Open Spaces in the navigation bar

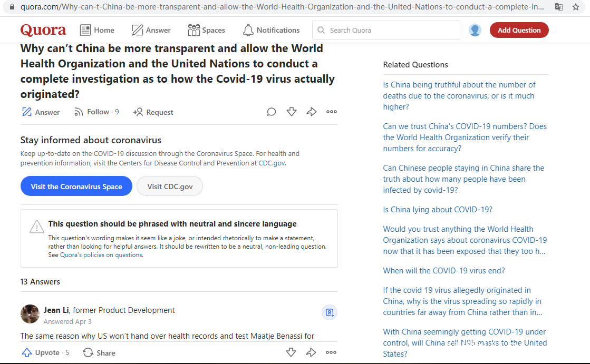[x=206, y=30]
